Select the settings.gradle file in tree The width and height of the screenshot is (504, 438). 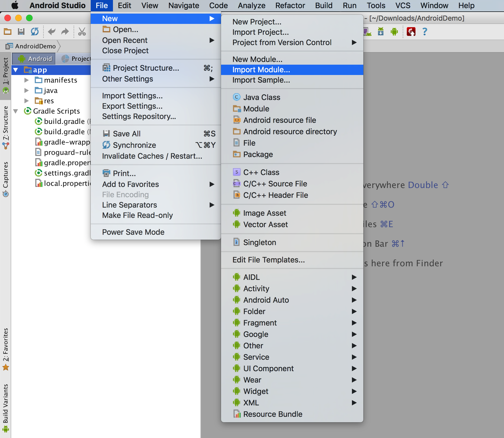63,173
